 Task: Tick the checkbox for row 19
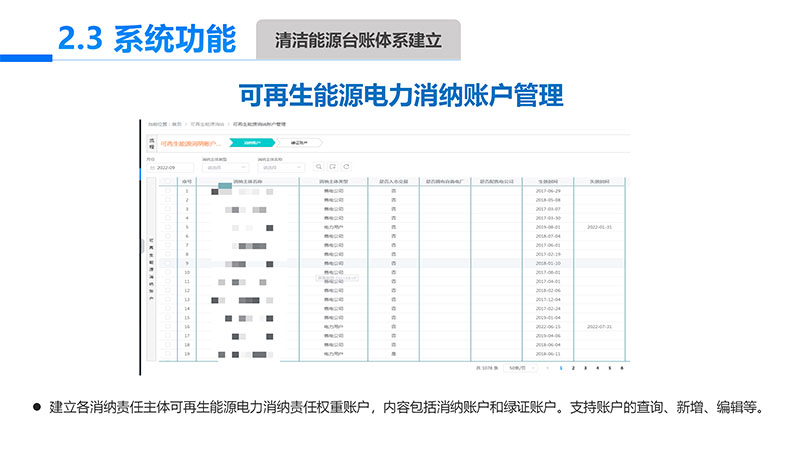click(168, 354)
